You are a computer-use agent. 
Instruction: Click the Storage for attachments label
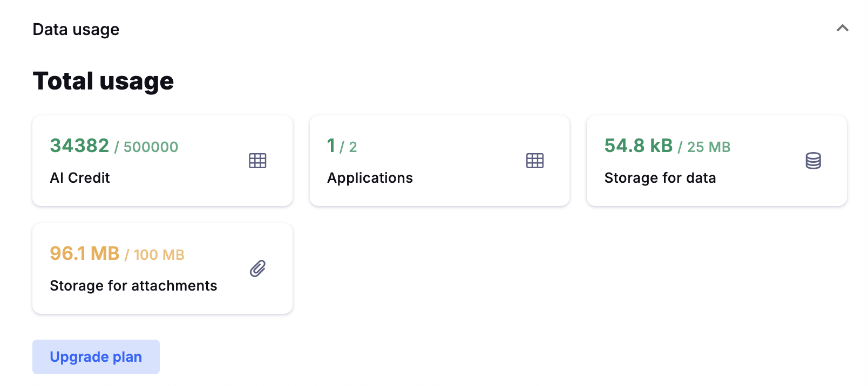(133, 286)
